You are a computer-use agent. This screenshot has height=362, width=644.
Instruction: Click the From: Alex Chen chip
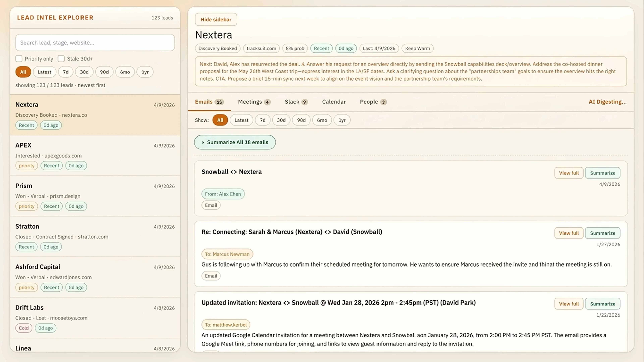(x=223, y=194)
